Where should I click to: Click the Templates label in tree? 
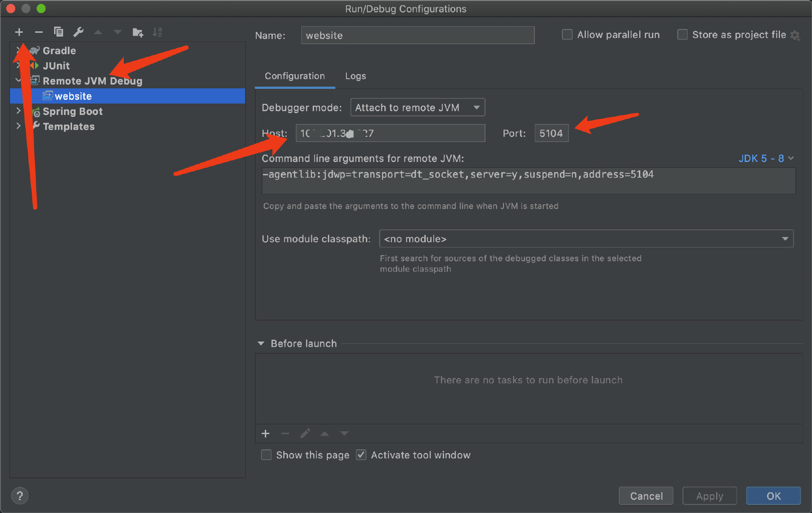tap(69, 126)
